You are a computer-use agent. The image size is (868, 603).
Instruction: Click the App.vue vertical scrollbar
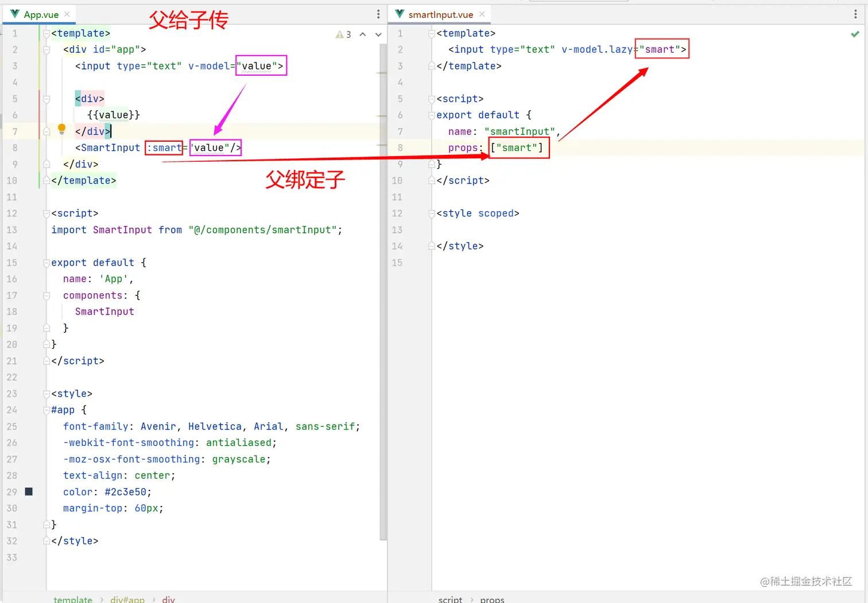[x=383, y=291]
